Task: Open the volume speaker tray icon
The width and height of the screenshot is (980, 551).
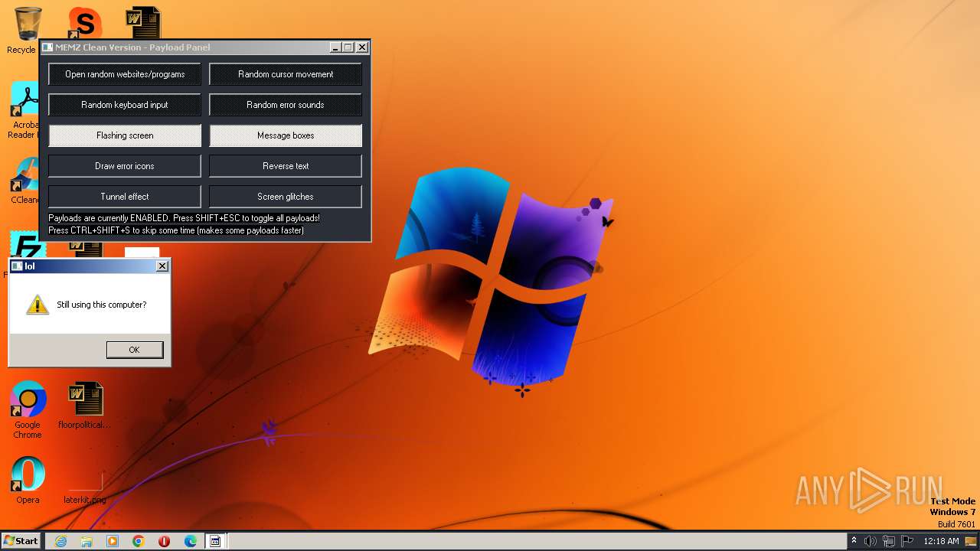Action: tap(871, 541)
